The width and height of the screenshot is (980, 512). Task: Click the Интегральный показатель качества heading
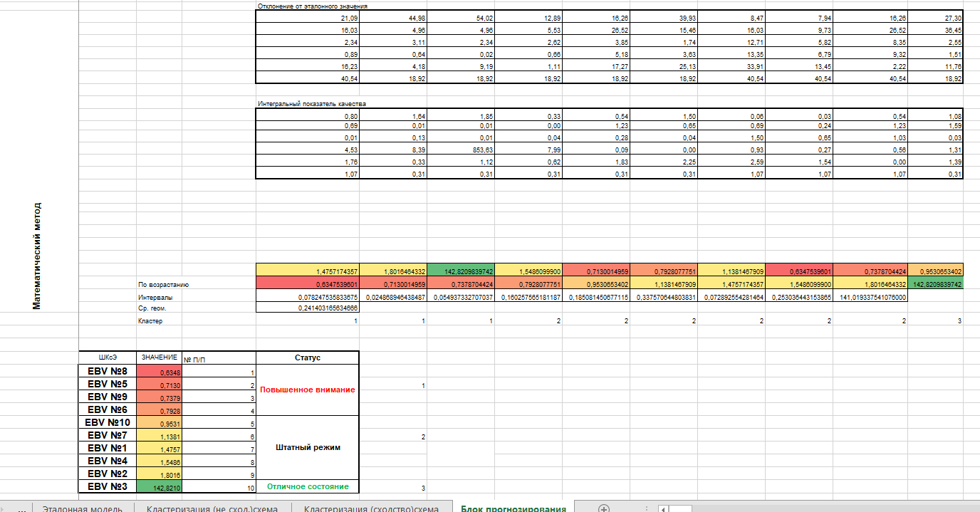pos(311,104)
